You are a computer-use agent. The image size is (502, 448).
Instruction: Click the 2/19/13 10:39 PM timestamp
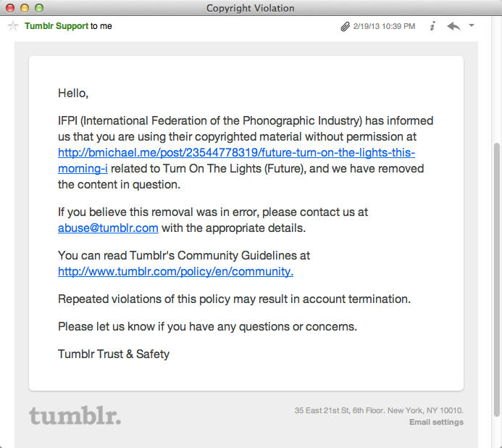tap(384, 26)
